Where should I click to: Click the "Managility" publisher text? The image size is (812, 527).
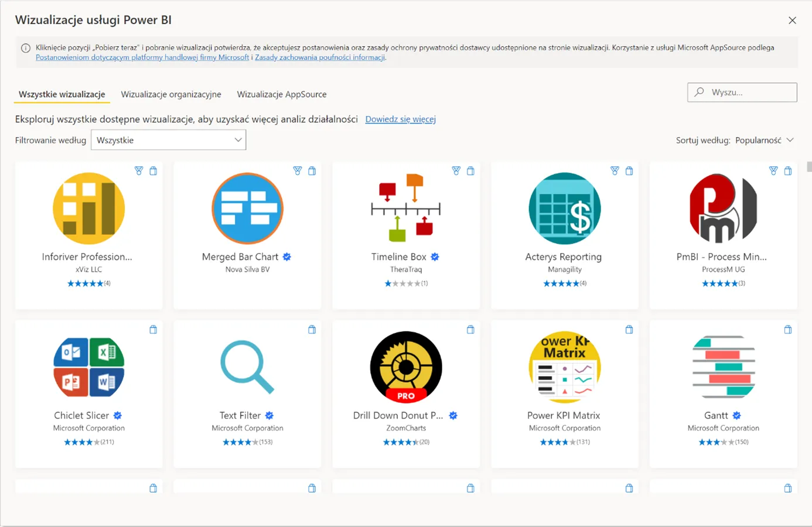coord(565,269)
